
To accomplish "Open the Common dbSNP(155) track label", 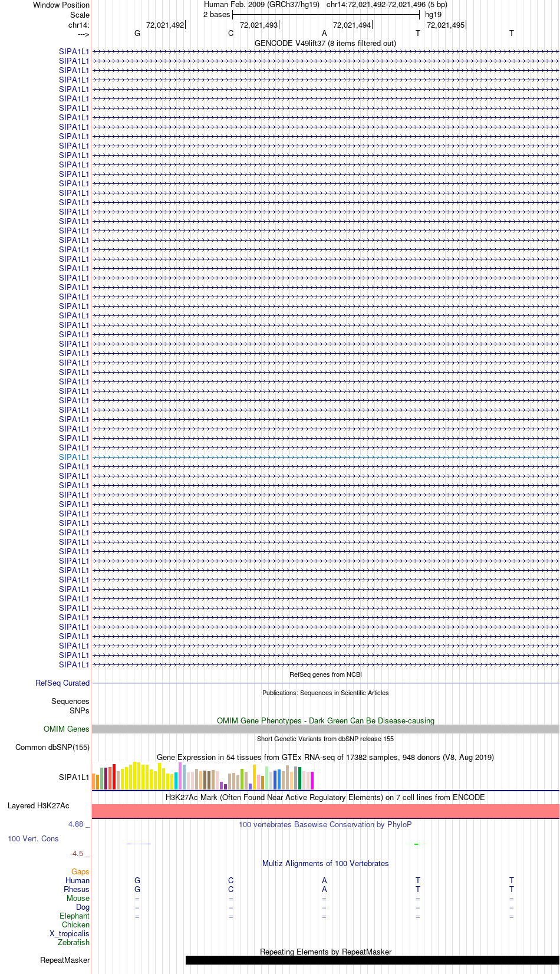I will (x=52, y=747).
